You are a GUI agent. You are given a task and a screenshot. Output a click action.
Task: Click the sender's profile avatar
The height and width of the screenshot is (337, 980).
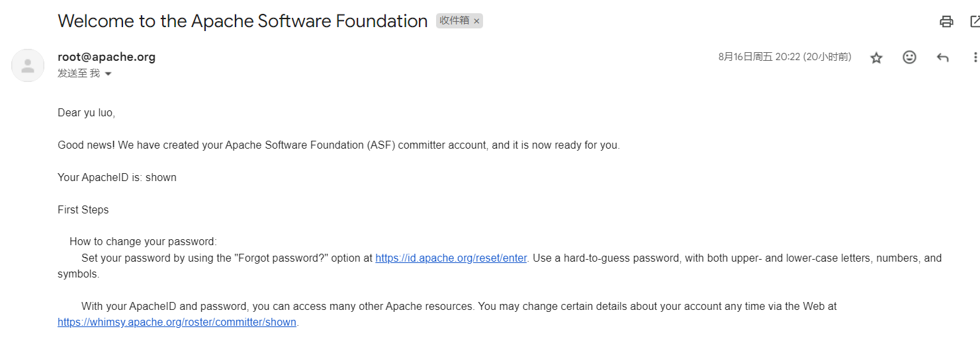(28, 65)
